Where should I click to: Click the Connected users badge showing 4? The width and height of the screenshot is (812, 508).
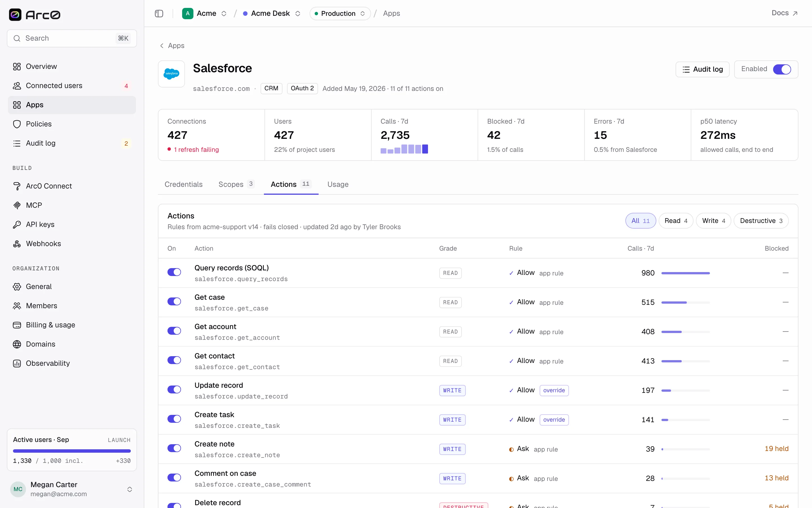click(126, 86)
